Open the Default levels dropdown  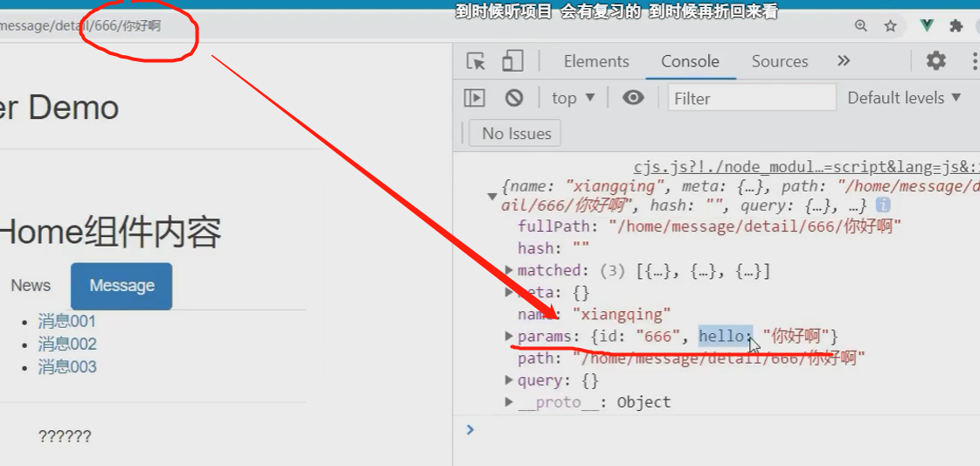(x=904, y=98)
